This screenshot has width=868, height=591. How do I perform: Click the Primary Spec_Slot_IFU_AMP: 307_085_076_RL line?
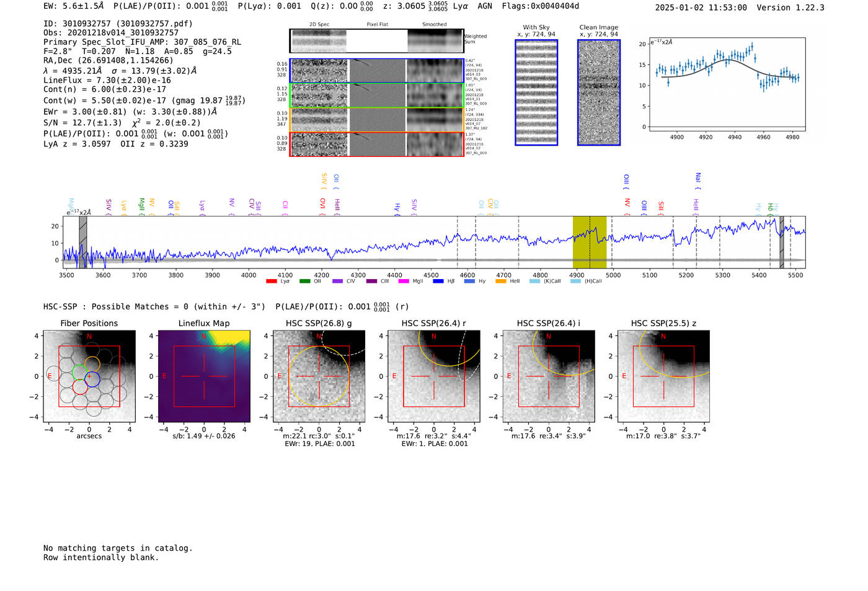point(142,42)
